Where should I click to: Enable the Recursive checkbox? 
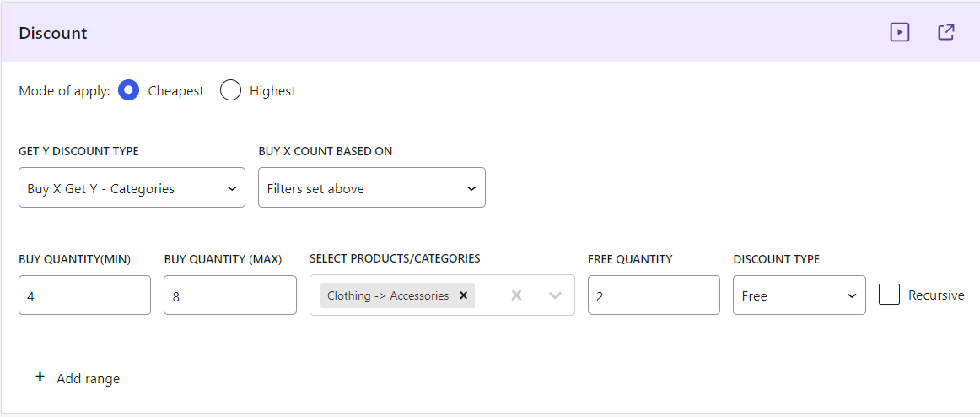889,295
